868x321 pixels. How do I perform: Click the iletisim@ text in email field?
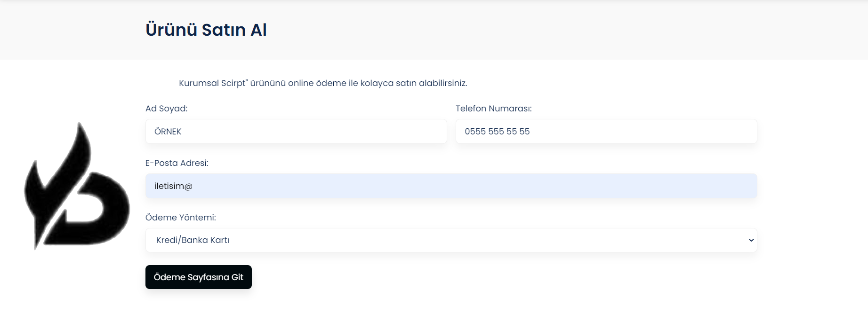(173, 186)
